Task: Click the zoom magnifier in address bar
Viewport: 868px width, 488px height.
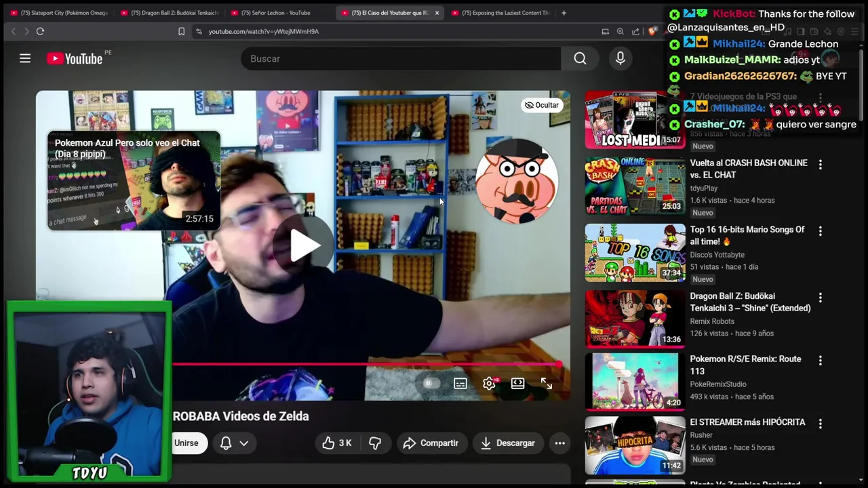Action: tap(620, 31)
